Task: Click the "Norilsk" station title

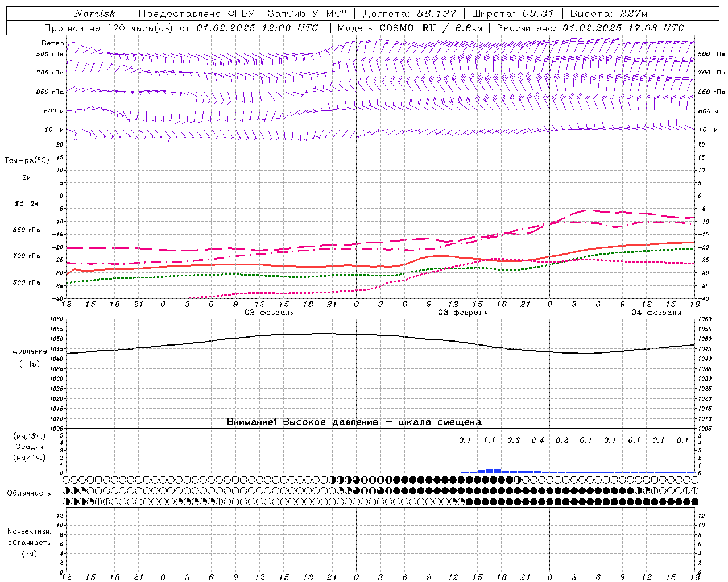Action: 94,14
